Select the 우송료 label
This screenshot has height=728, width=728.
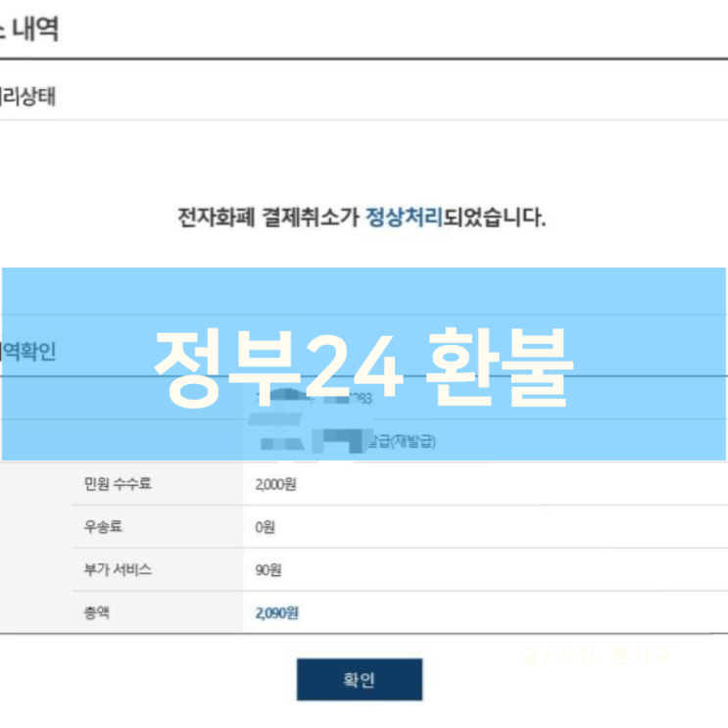(x=103, y=526)
